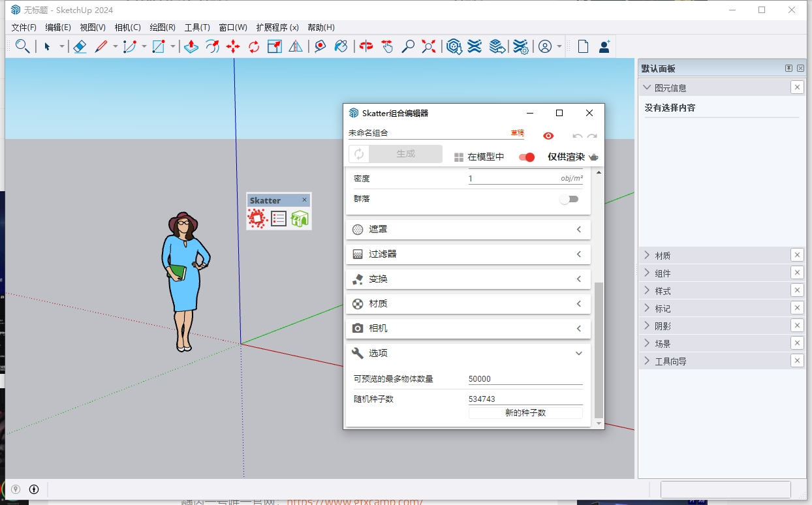Open the Extension Manager
The image size is (812, 505).
[x=520, y=46]
